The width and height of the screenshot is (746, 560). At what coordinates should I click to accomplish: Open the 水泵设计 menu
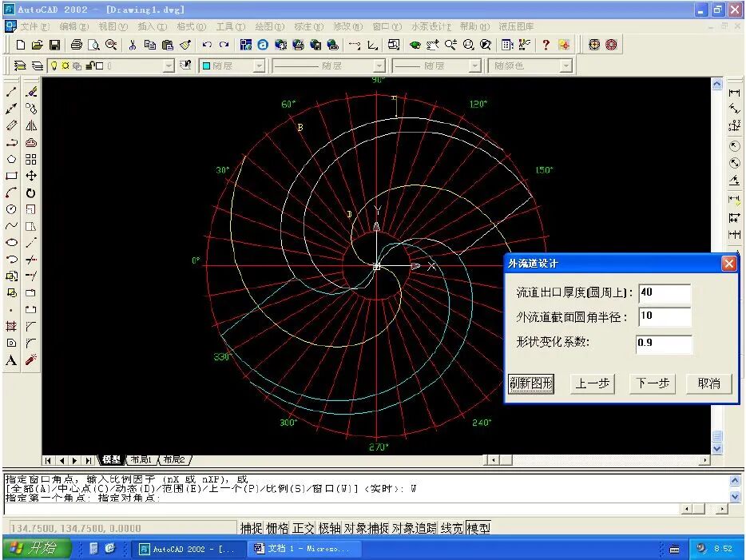point(431,26)
